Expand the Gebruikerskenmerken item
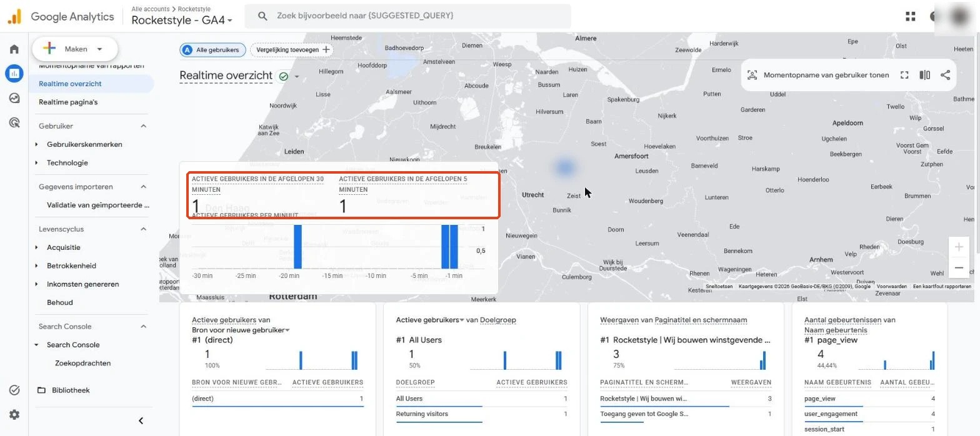The image size is (980, 436). pos(36,144)
